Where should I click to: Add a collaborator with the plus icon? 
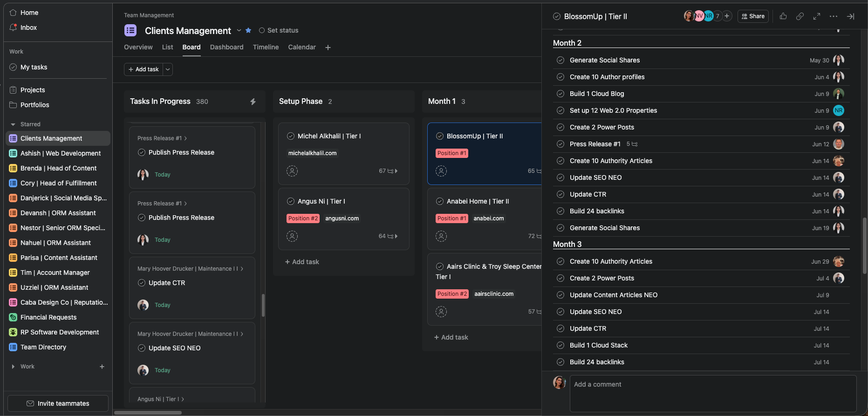727,16
